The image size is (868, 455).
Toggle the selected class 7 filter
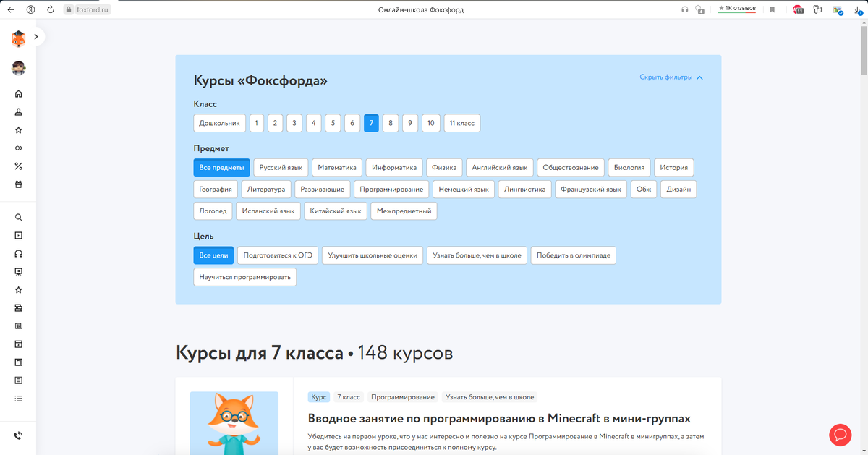[x=371, y=123]
